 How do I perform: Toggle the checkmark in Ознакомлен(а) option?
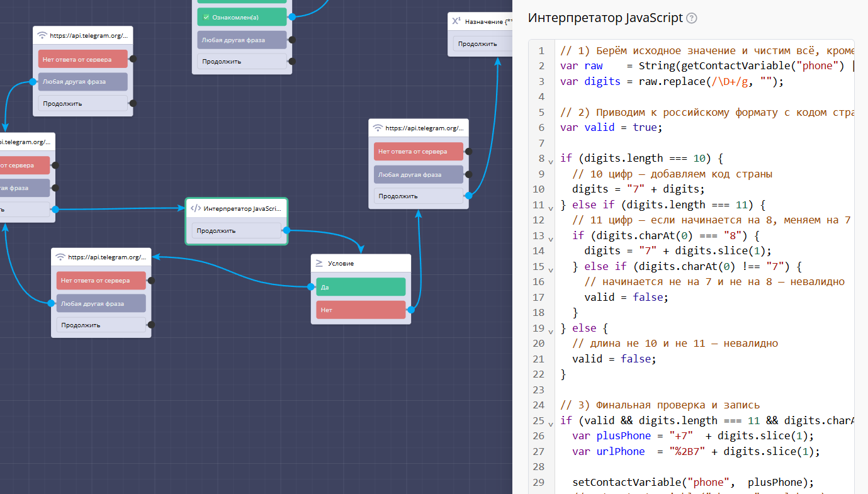206,17
